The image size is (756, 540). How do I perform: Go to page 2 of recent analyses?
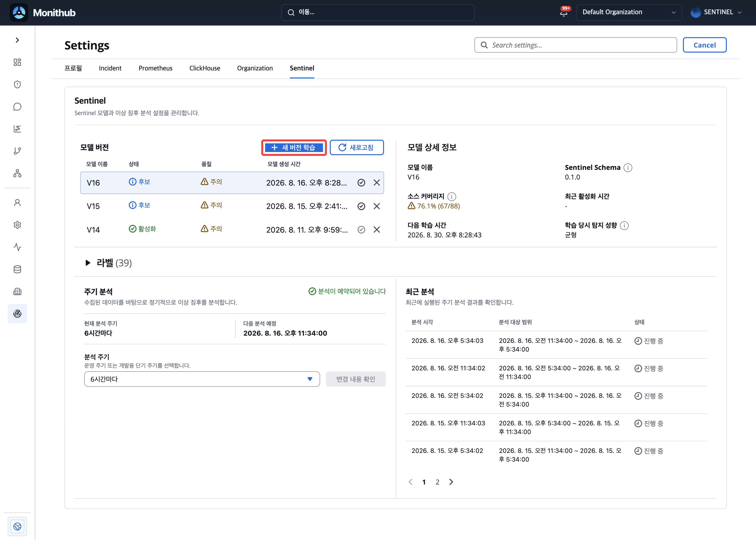tap(438, 482)
